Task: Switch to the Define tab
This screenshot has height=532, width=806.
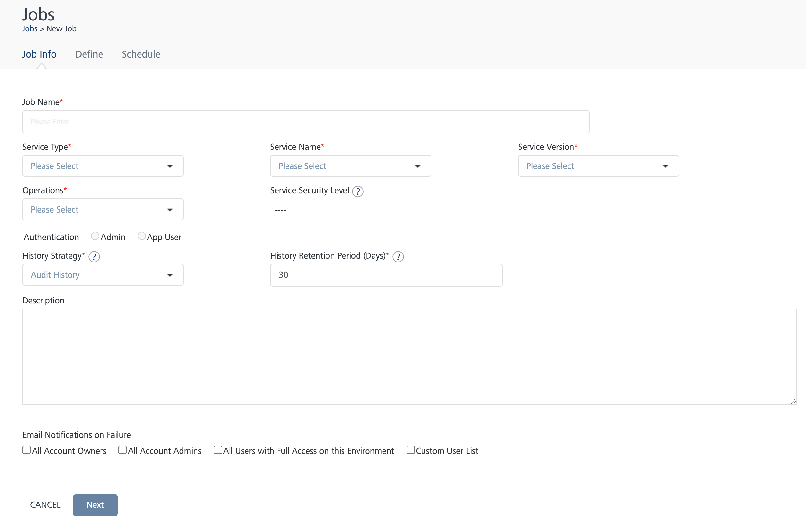Action: 89,54
